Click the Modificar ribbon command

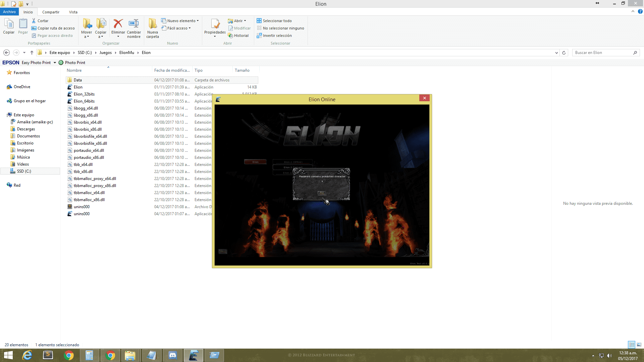[x=239, y=28]
